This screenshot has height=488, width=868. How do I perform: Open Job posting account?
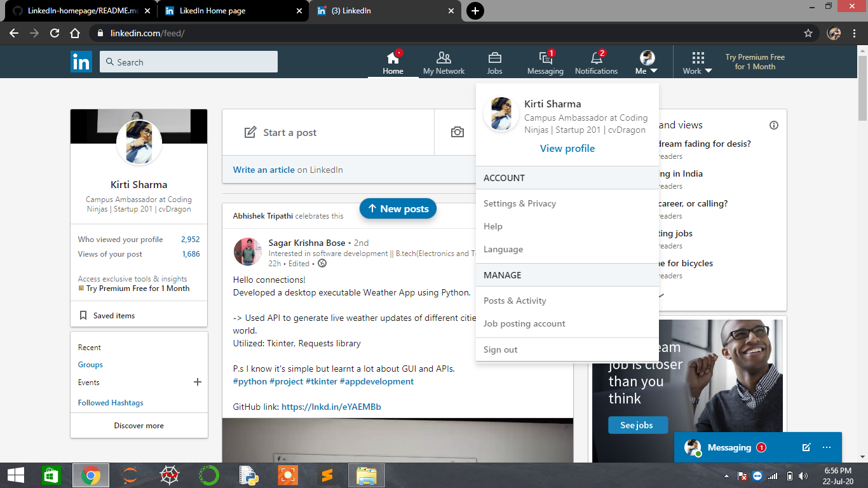click(x=524, y=323)
